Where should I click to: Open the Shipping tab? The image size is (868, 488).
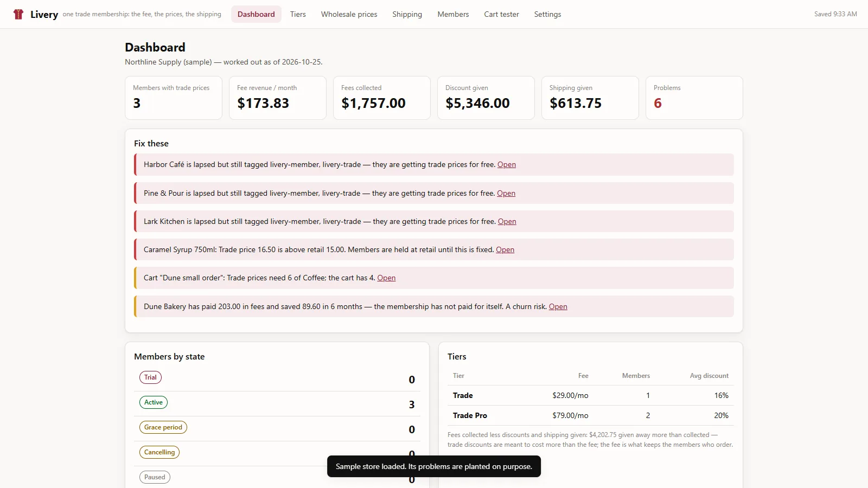407,14
